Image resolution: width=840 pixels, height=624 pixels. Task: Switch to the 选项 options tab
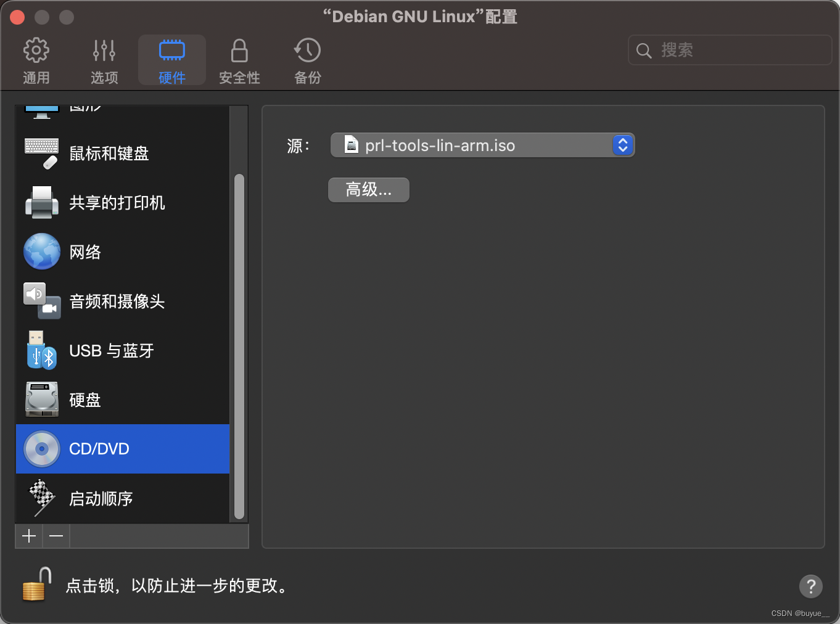(104, 60)
